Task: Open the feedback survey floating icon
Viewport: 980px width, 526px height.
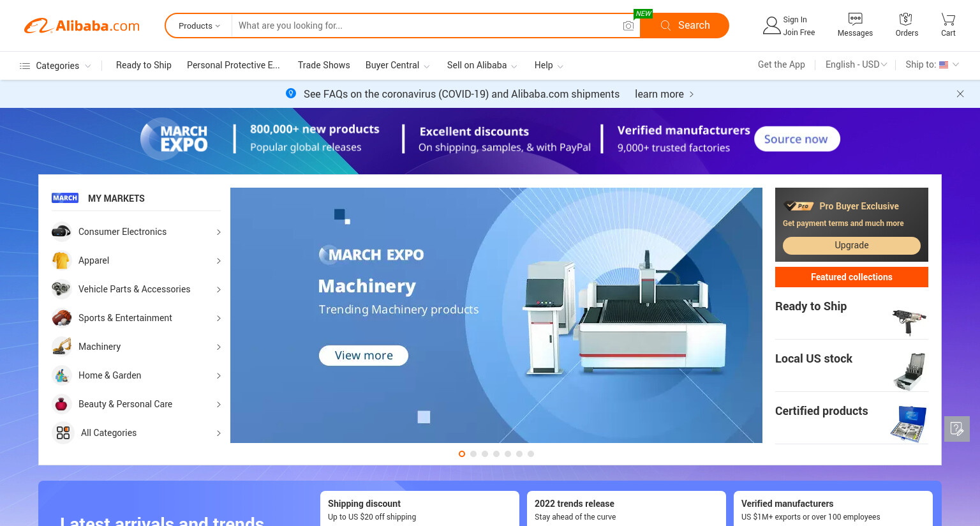Action: tap(957, 429)
